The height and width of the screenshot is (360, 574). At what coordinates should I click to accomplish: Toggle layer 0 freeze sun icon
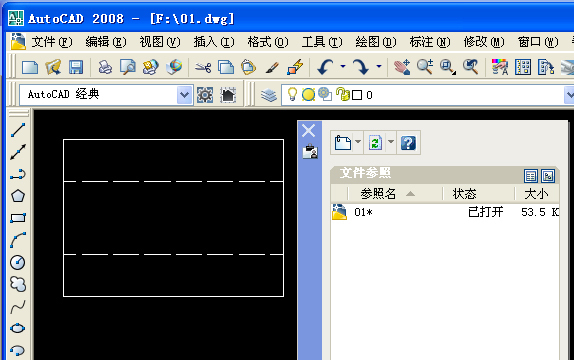point(308,95)
